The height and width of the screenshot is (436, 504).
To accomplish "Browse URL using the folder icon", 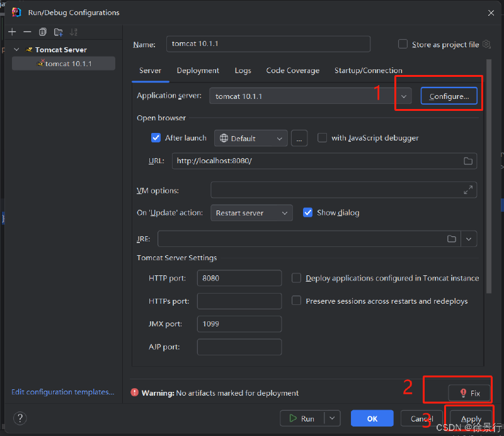I will [x=468, y=161].
